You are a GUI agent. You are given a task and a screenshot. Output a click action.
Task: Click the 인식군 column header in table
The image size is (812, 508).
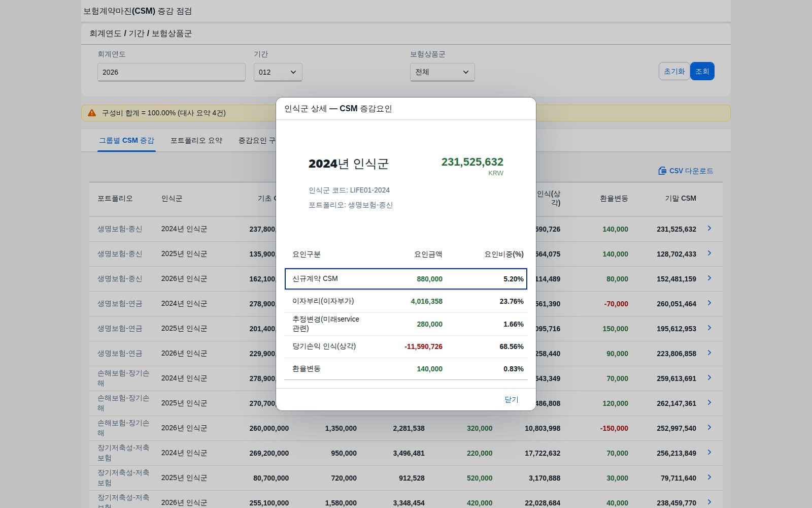172,199
